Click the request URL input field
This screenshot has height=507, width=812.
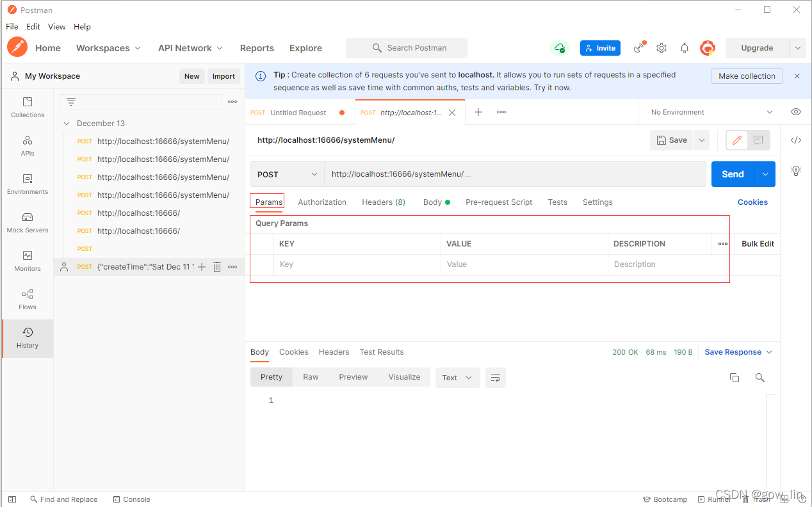(516, 174)
